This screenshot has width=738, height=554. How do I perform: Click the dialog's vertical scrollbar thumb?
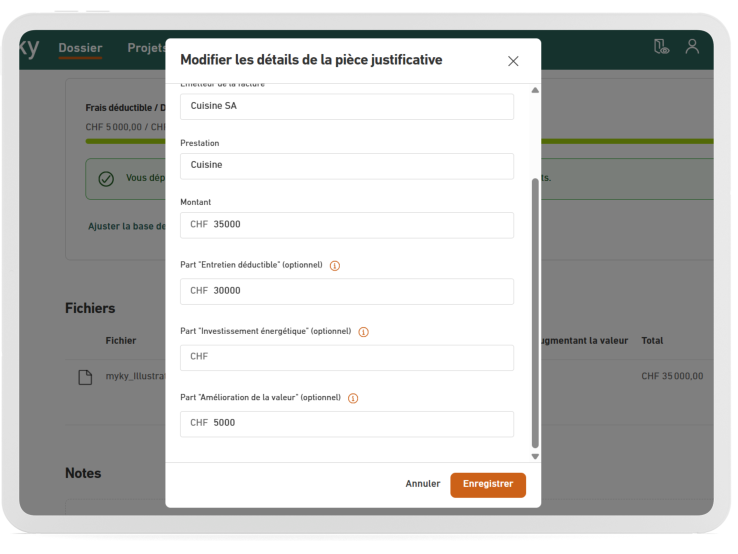534,310
